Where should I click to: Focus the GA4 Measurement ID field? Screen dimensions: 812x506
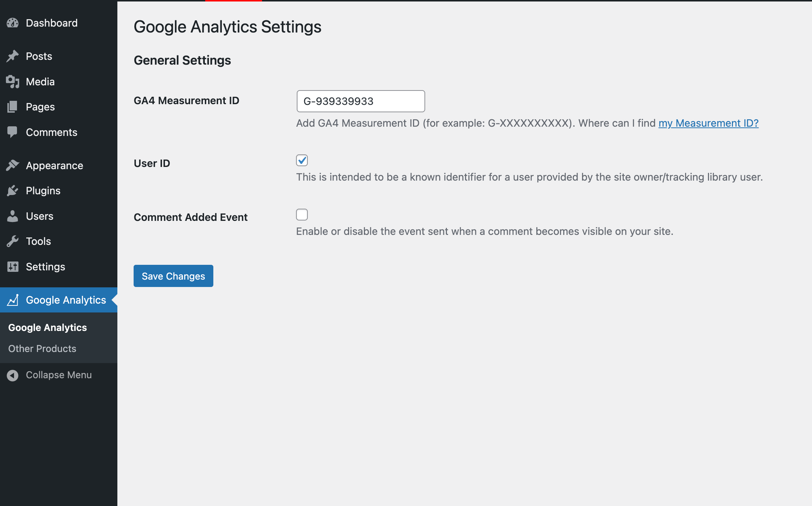pyautogui.click(x=361, y=101)
